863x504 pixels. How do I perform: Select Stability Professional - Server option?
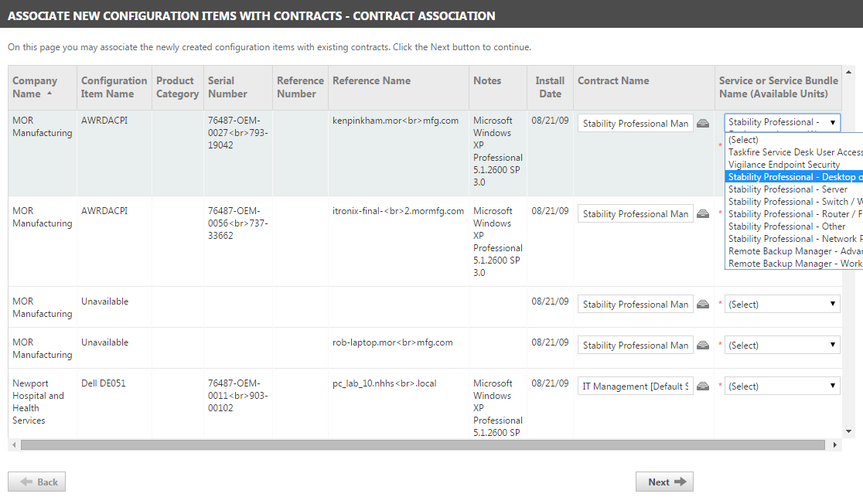click(787, 189)
